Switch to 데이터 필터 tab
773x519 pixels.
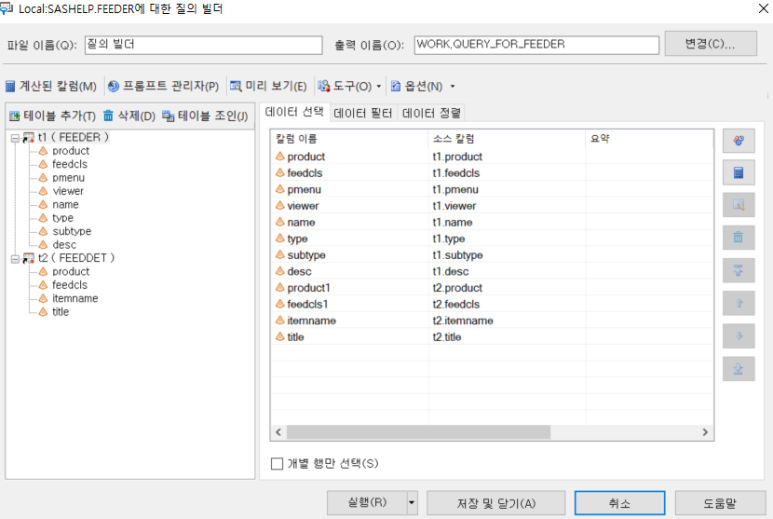(363, 113)
